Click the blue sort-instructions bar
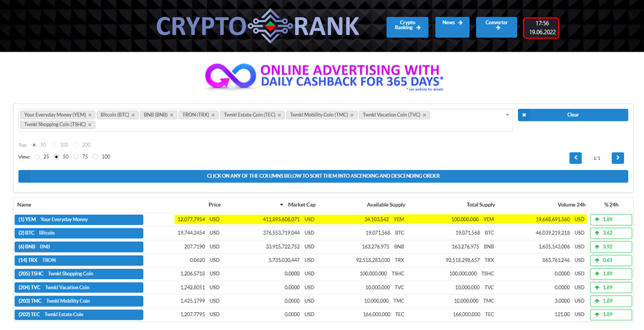Viewport: 644px width, 330px height. click(323, 176)
